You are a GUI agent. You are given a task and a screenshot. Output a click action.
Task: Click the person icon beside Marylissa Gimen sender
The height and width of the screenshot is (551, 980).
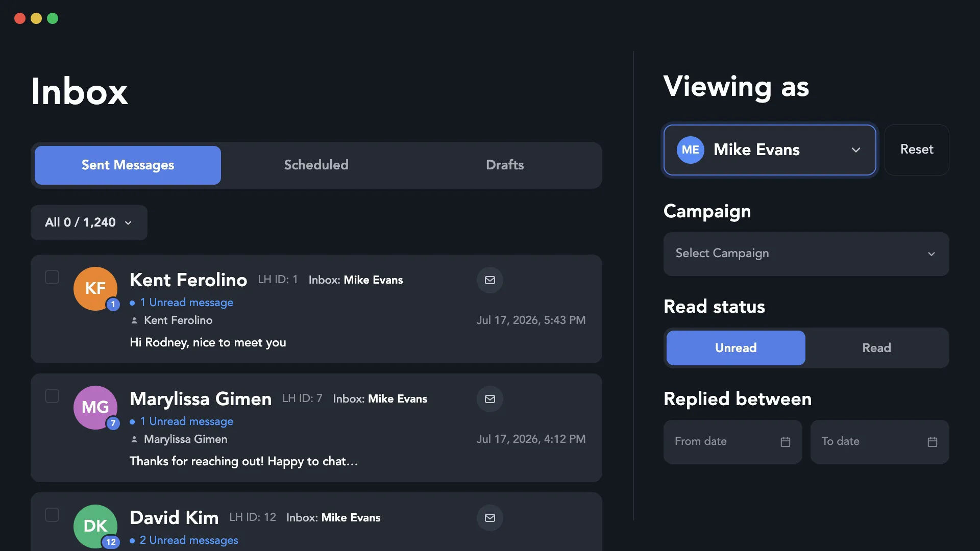tap(134, 439)
